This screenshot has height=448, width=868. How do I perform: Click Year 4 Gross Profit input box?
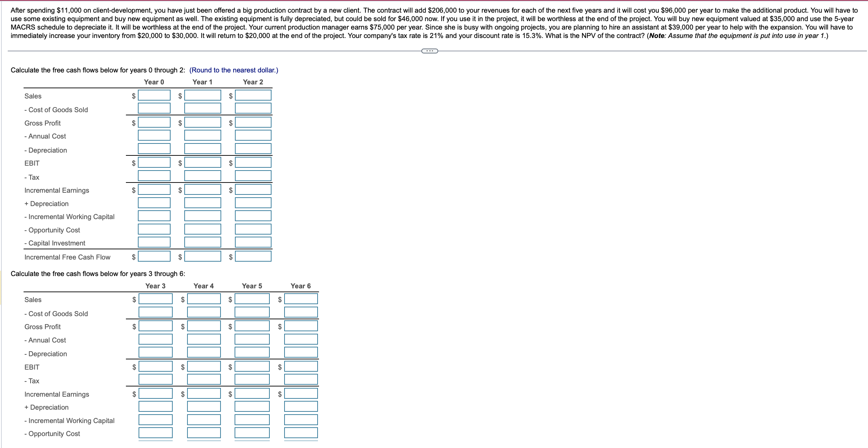tap(204, 326)
